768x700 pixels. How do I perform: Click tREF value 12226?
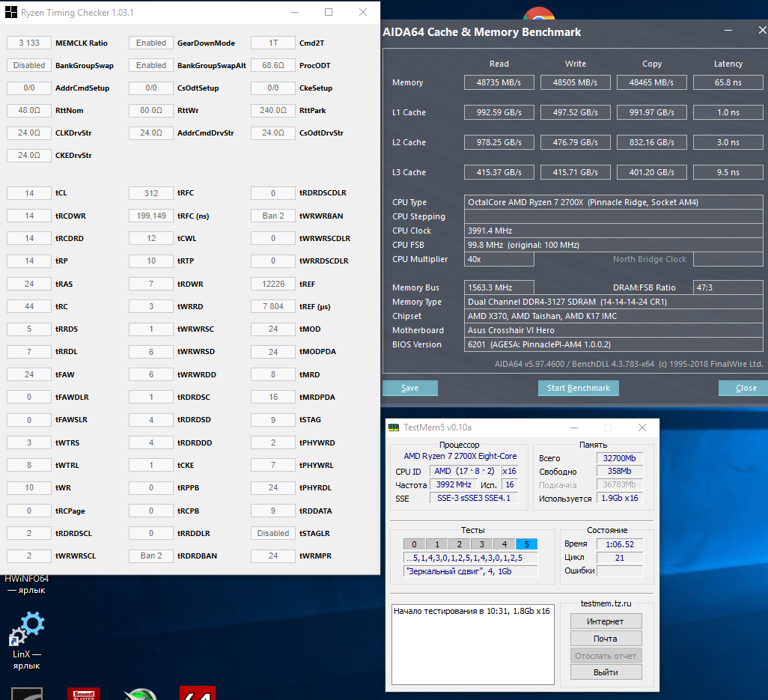coord(272,284)
